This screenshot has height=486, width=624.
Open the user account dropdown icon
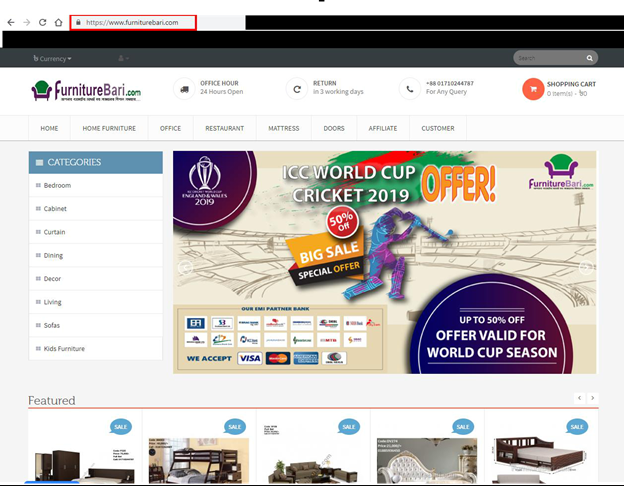tap(123, 58)
